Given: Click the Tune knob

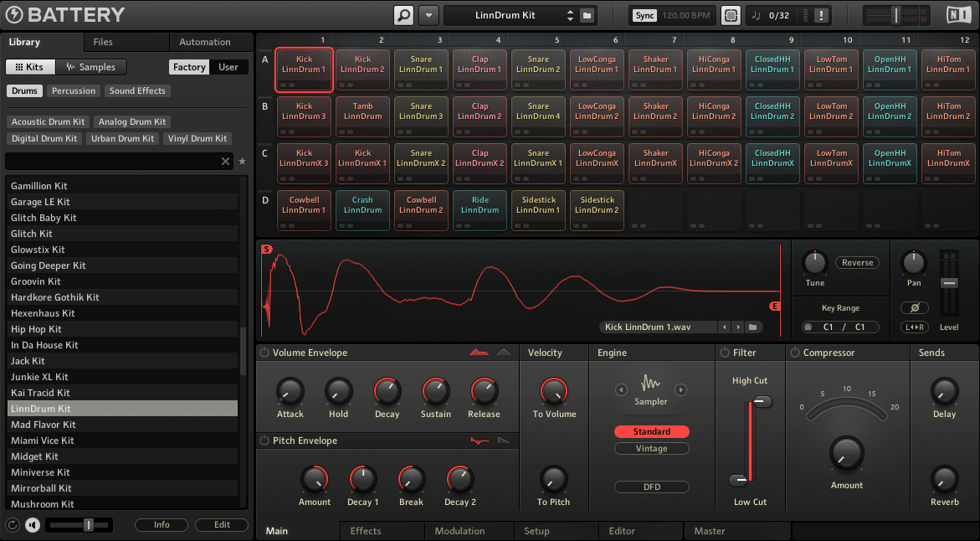Looking at the screenshot, I should point(814,263).
